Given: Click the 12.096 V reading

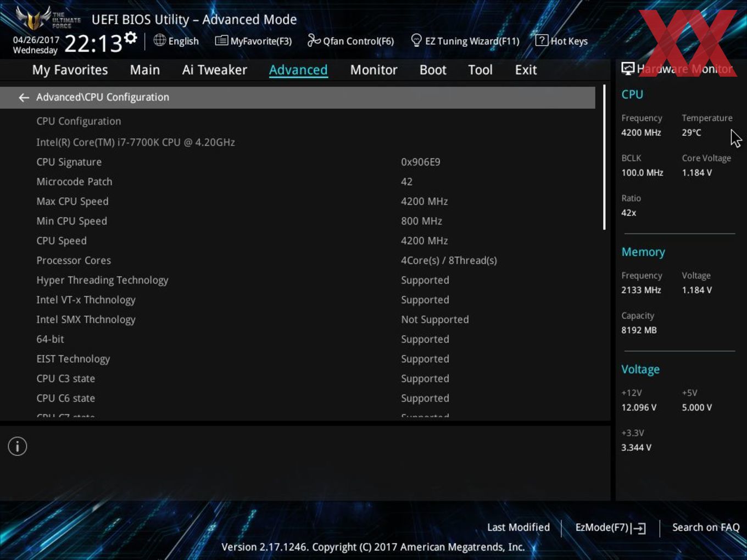Looking at the screenshot, I should (639, 407).
